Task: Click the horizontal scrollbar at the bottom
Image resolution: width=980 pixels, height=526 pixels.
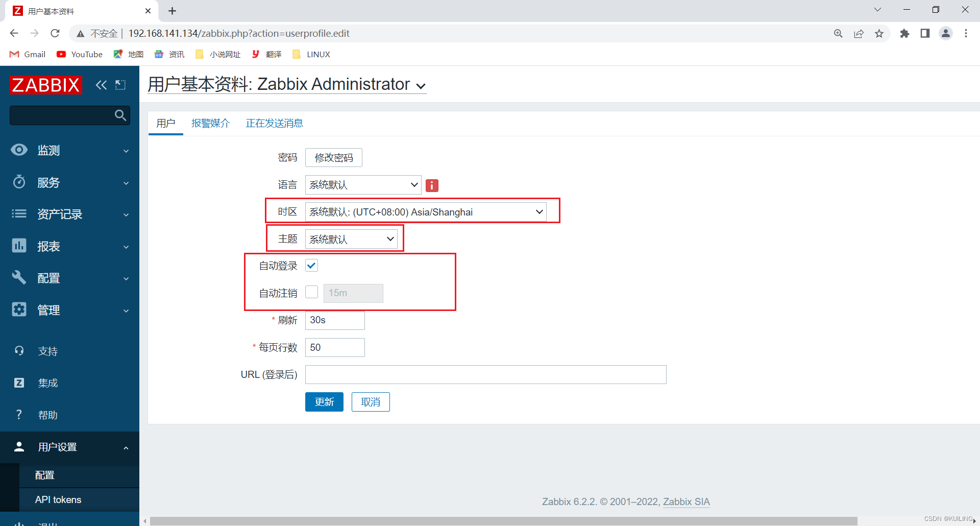Action: coord(503,521)
